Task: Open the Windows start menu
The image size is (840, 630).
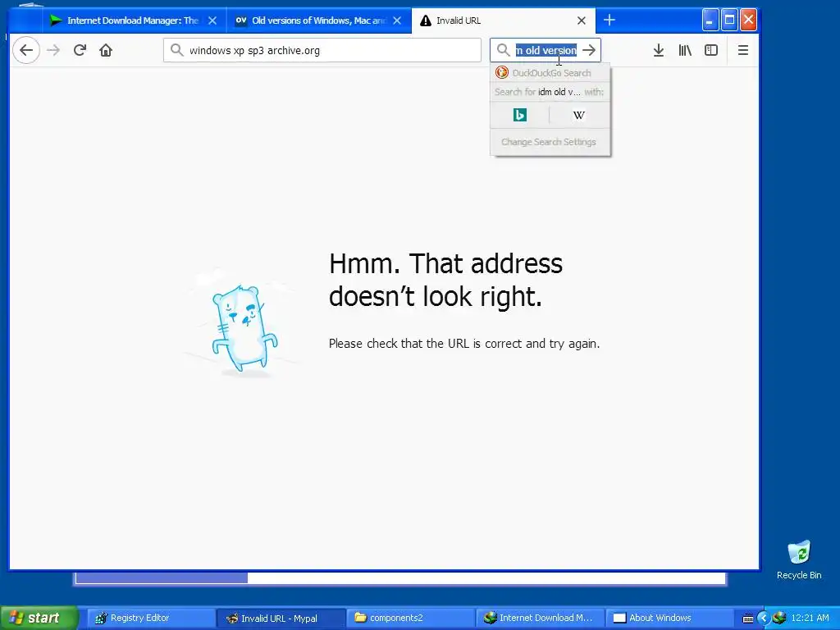Action: [39, 618]
